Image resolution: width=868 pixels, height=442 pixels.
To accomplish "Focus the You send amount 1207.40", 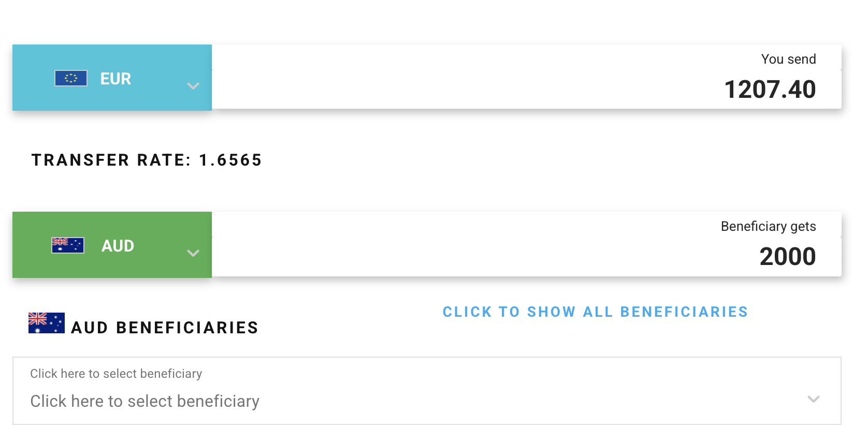I will 770,90.
